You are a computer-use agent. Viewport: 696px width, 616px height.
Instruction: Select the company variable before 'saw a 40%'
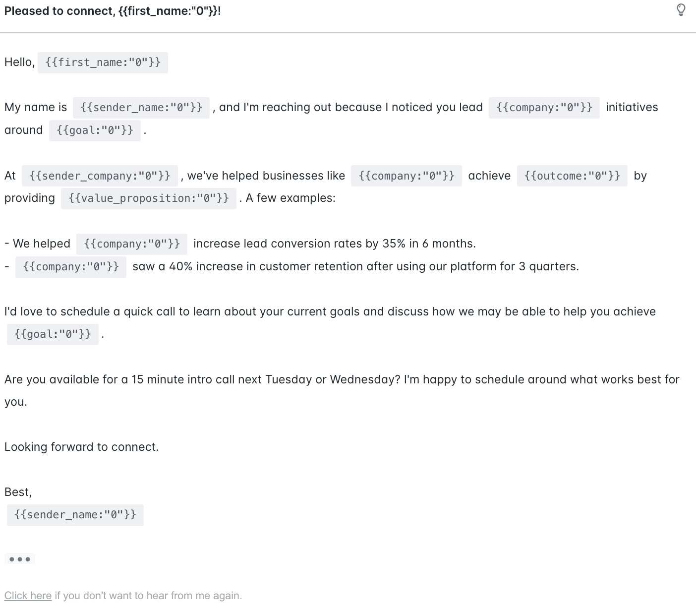coord(71,267)
